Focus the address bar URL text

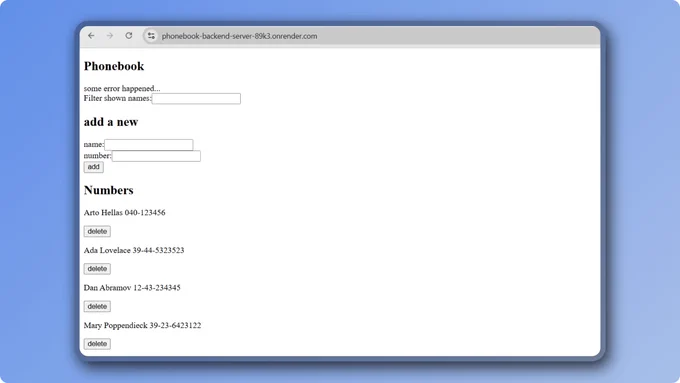[239, 36]
